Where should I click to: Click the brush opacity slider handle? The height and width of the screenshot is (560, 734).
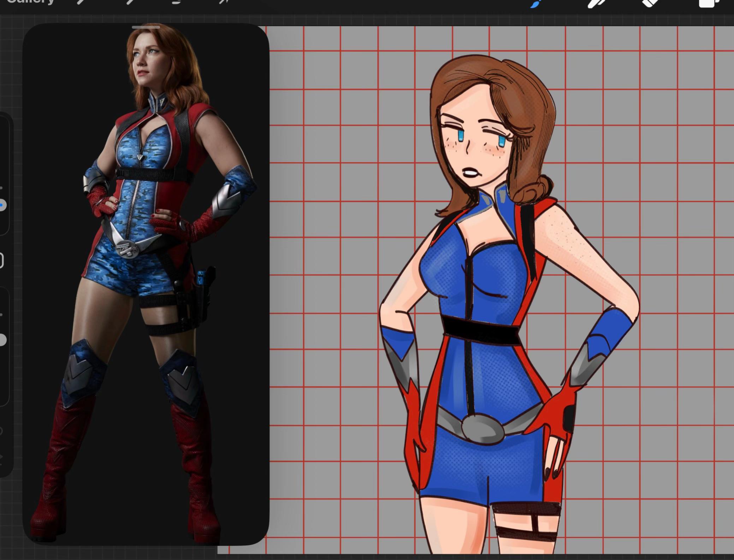click(2, 340)
